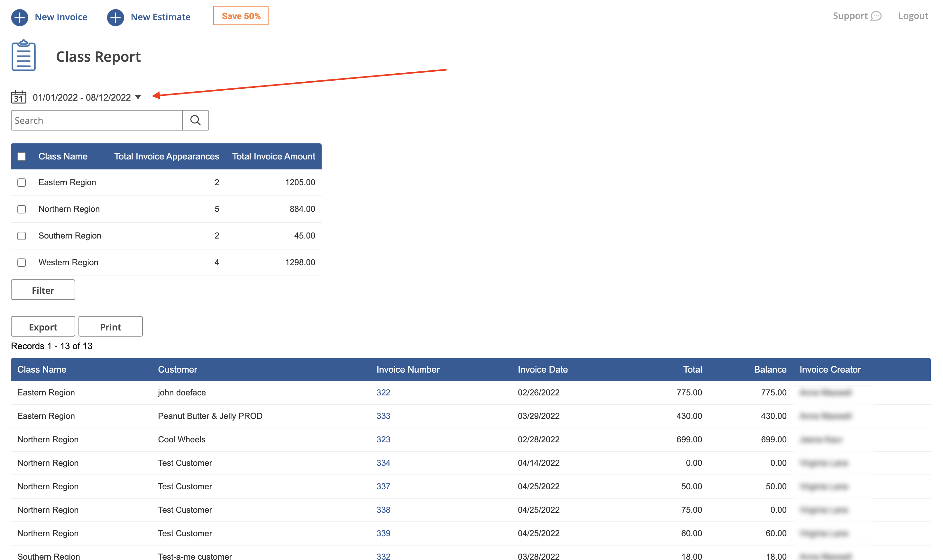Click the New Estimate plus icon
This screenshot has width=943, height=560.
coord(115,17)
